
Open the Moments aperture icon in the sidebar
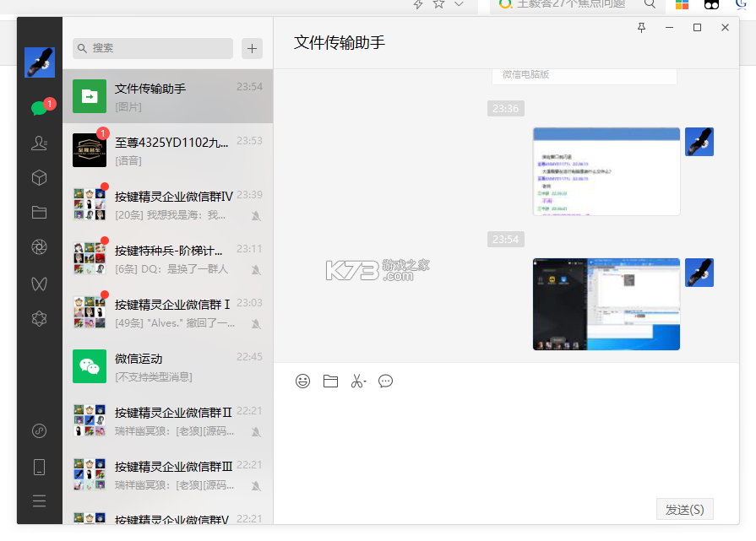[x=39, y=247]
